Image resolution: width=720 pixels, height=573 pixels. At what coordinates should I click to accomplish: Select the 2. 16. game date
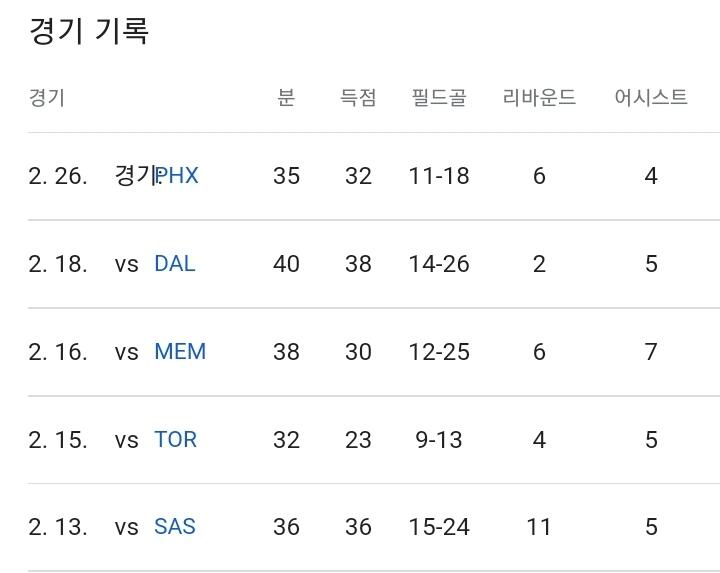coord(58,352)
